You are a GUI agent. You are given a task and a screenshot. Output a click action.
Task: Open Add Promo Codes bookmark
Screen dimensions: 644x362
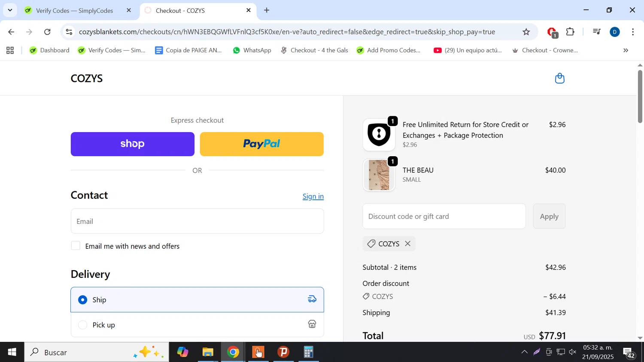coord(389,51)
